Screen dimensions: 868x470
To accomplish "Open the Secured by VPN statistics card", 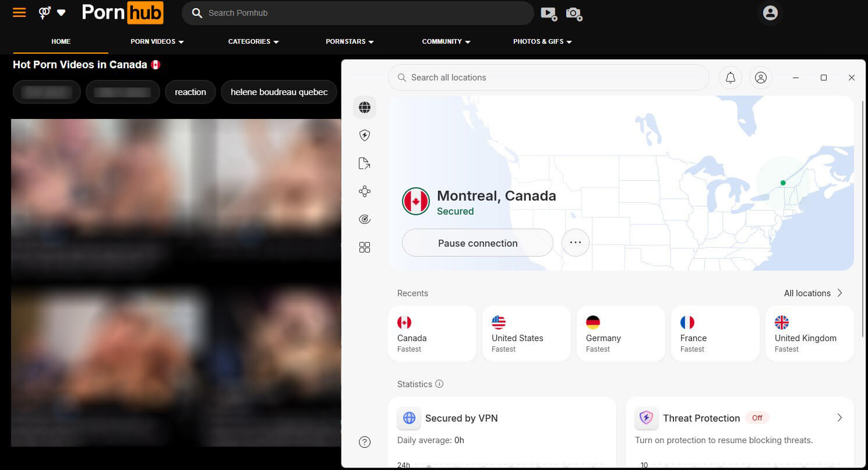I will coord(502,432).
